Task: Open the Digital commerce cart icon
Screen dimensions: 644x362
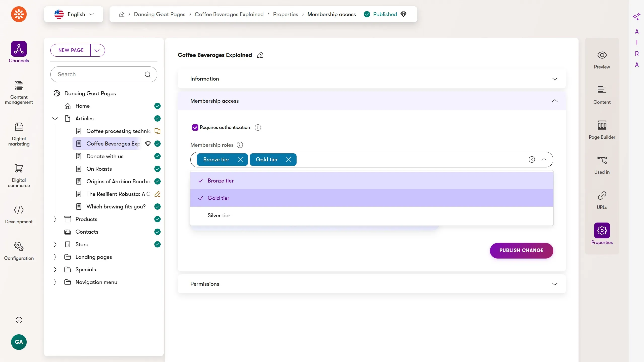Action: [19, 168]
